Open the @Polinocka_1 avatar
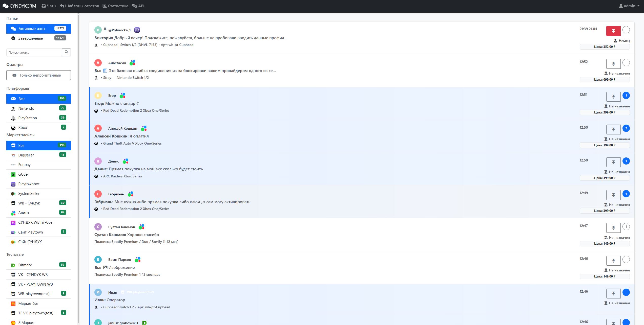The height and width of the screenshot is (325, 644). click(x=98, y=30)
